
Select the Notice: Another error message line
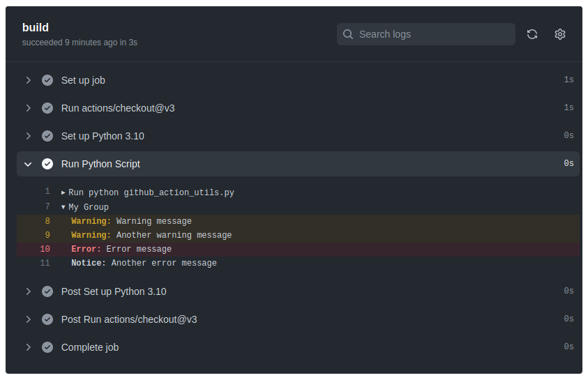(x=144, y=263)
